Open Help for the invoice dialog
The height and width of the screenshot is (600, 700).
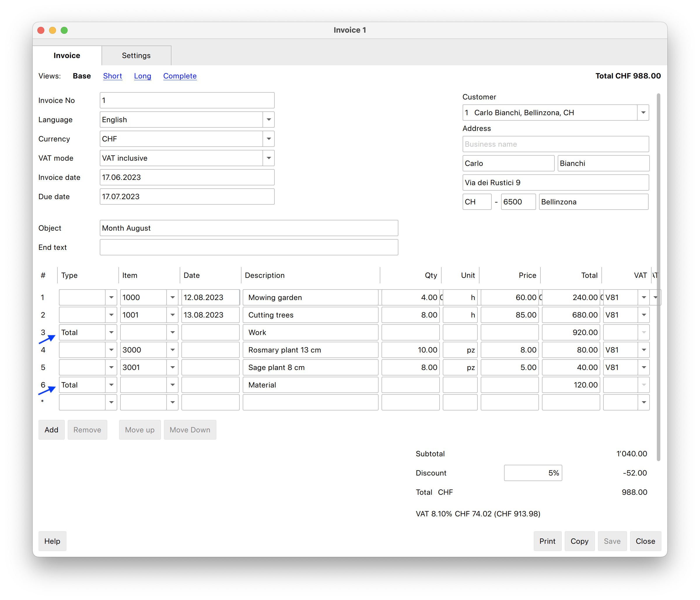pos(52,541)
